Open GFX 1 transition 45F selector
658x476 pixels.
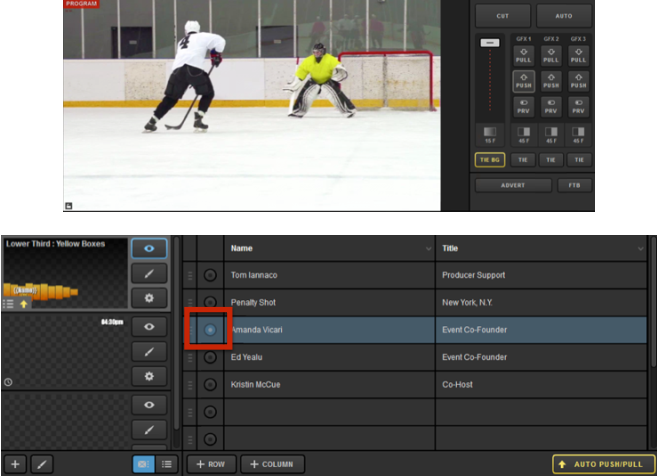[x=523, y=135]
